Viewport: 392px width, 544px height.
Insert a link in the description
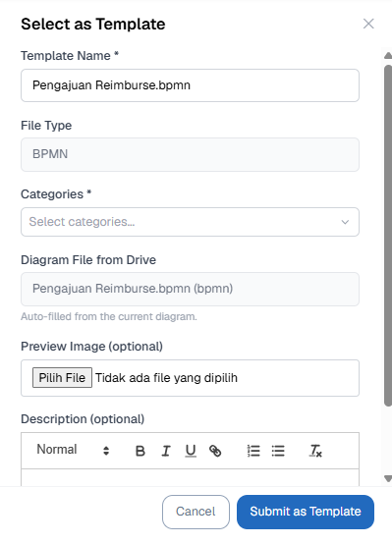pos(215,451)
